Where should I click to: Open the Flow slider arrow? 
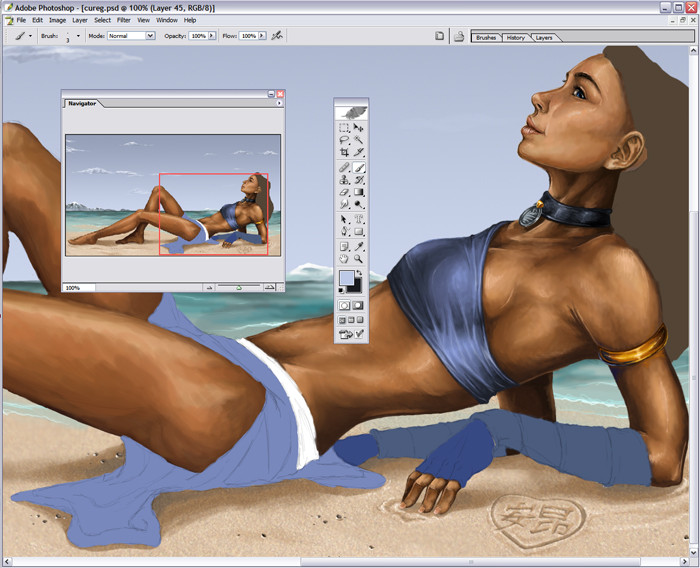coord(262,36)
